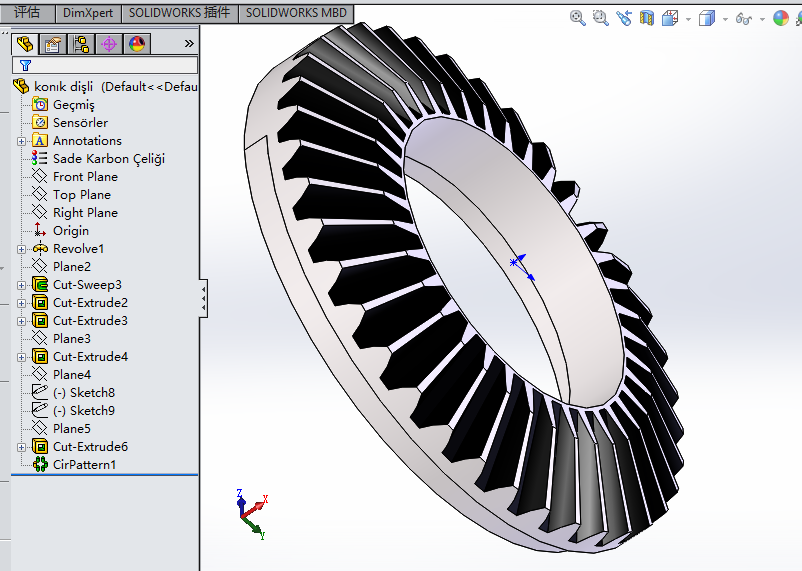This screenshot has width=802, height=571.
Task: Switch to the SOLIDWORKS 插件 tab
Action: [x=179, y=13]
